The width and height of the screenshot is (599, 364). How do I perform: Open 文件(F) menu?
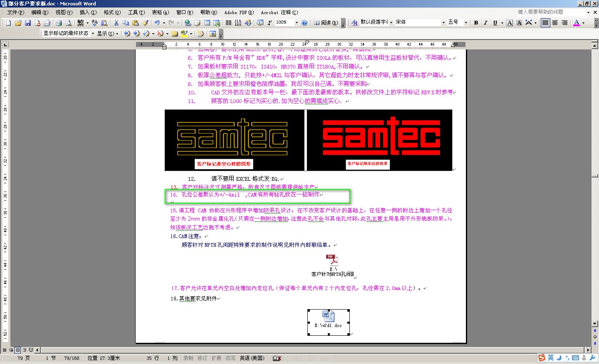point(16,12)
